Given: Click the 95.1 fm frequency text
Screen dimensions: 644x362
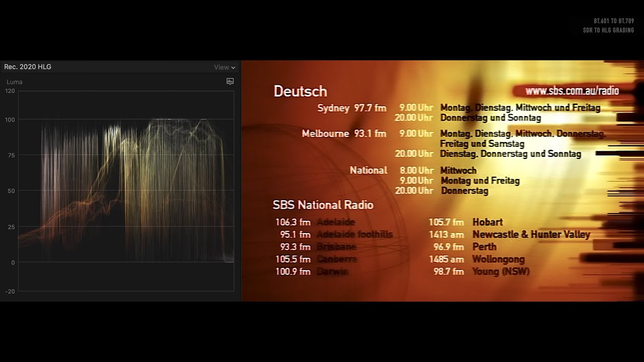Looking at the screenshot, I should point(295,235).
